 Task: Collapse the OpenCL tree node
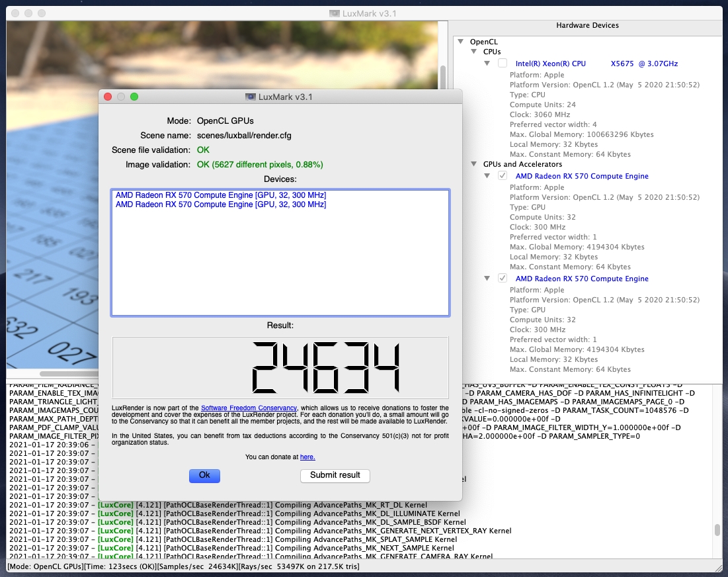461,41
